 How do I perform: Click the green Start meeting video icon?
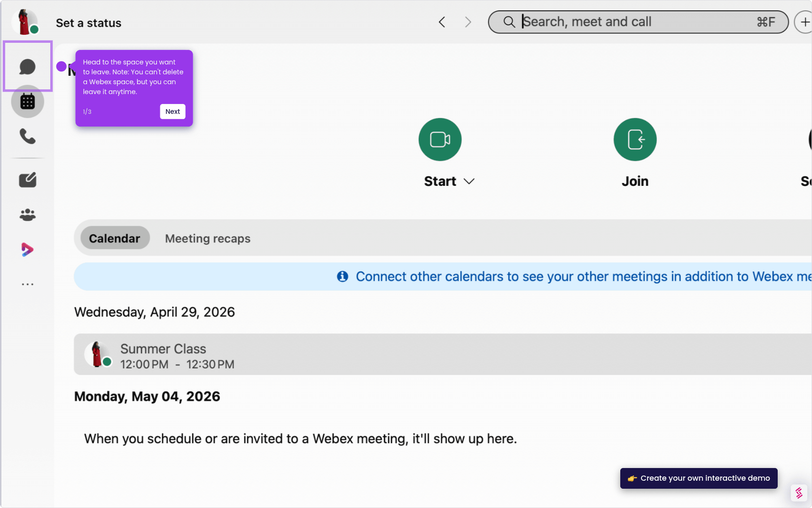pos(440,139)
